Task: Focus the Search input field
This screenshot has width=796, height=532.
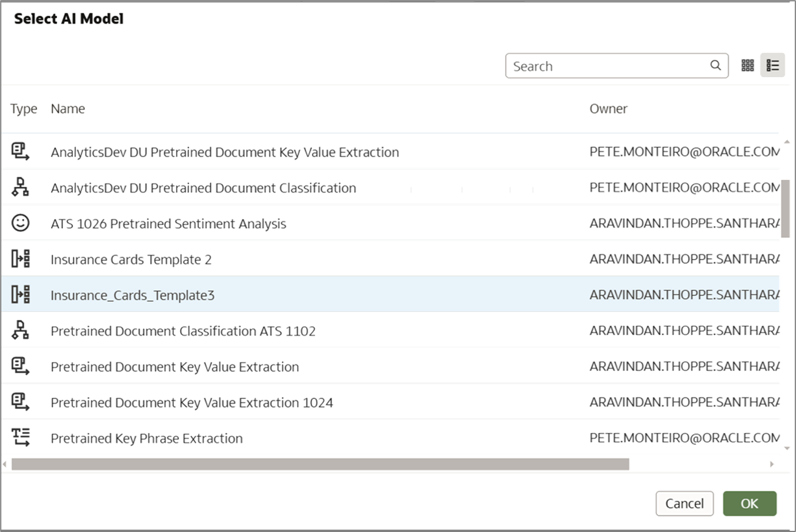Action: point(606,66)
